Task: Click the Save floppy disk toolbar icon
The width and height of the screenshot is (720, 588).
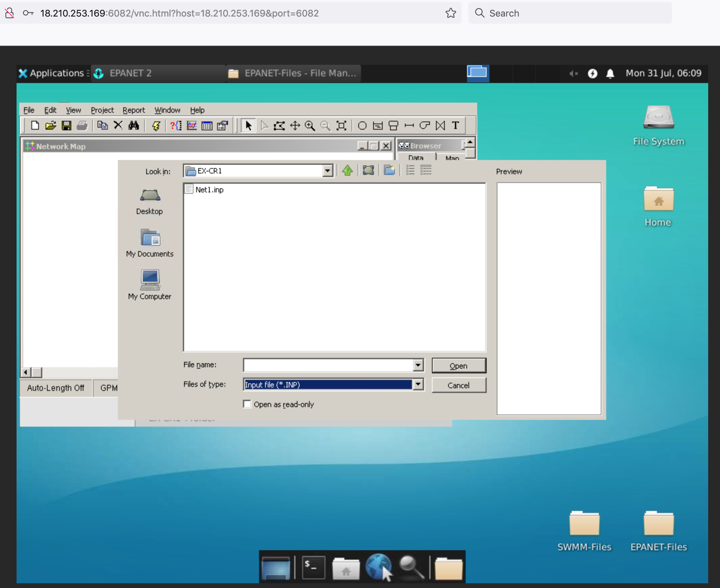Action: [x=67, y=126]
